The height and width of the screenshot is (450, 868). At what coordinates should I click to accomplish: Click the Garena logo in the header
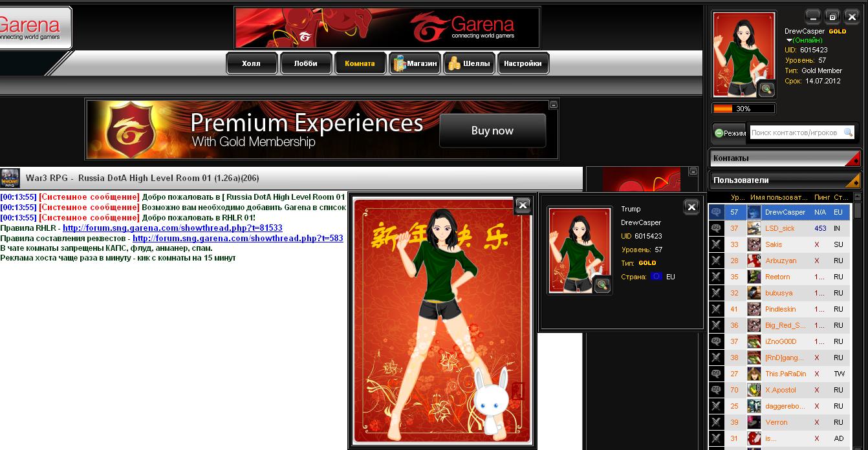[32, 28]
